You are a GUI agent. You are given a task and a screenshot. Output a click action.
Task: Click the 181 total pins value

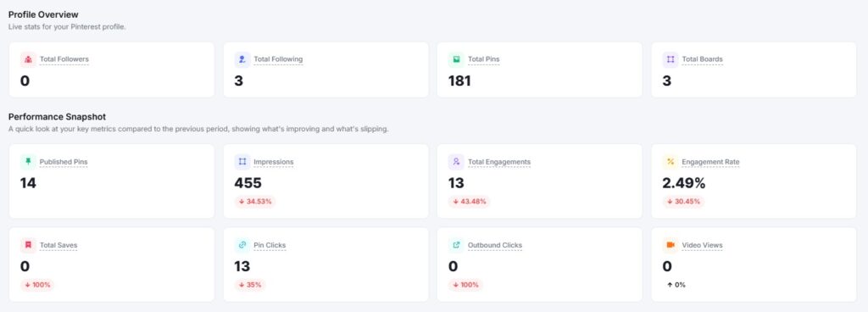pos(459,81)
